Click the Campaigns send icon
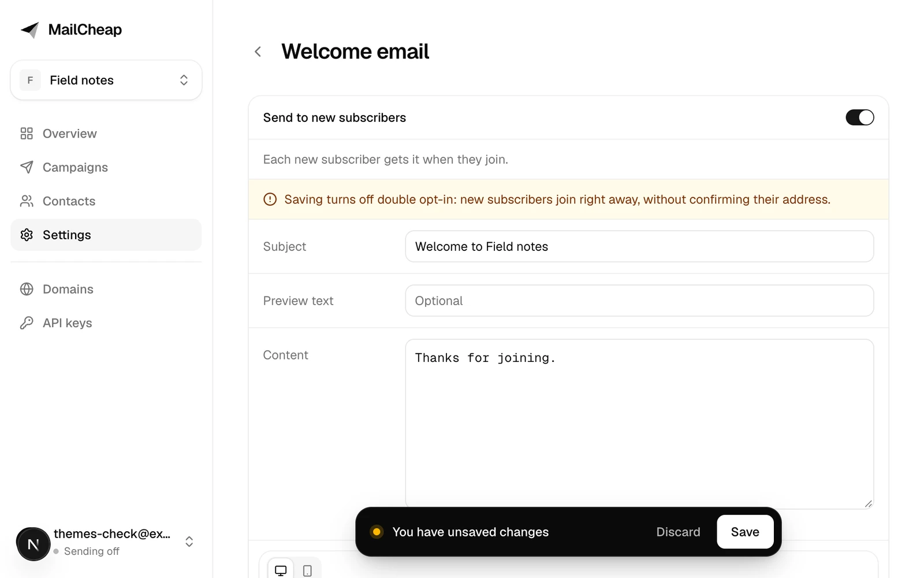Viewport: 924px width, 578px height. 27,167
